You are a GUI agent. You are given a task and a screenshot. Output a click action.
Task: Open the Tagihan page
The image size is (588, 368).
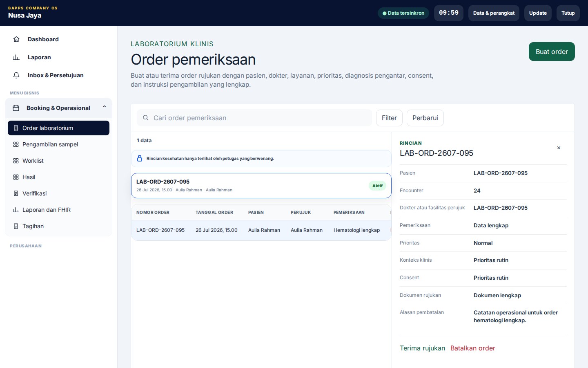[x=58, y=226]
